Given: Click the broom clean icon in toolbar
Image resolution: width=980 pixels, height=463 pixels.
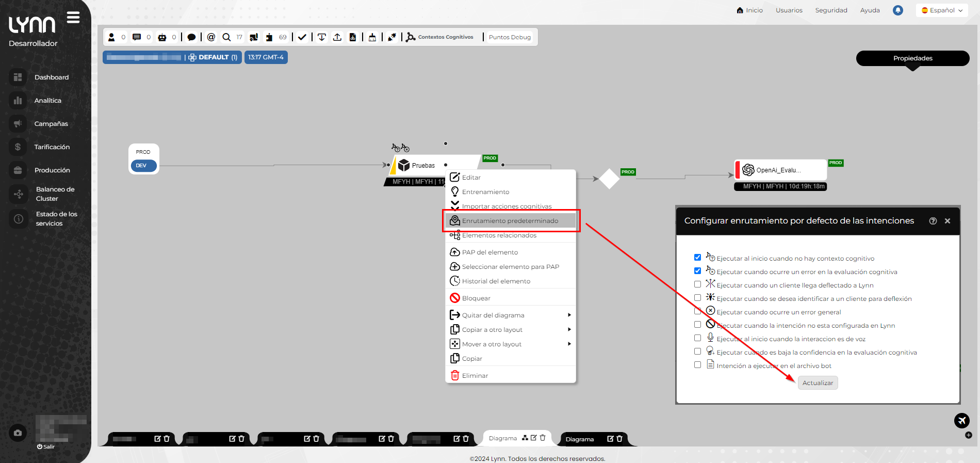Looking at the screenshot, I should (372, 37).
